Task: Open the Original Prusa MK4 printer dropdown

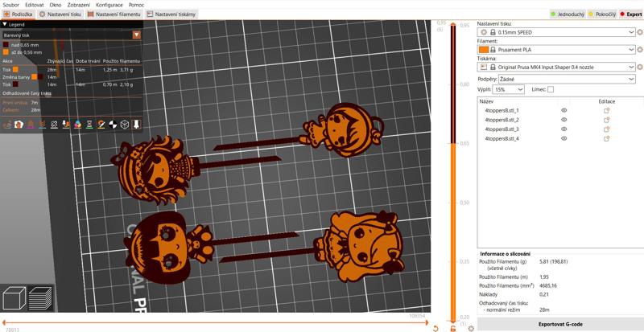Action: tap(557, 67)
